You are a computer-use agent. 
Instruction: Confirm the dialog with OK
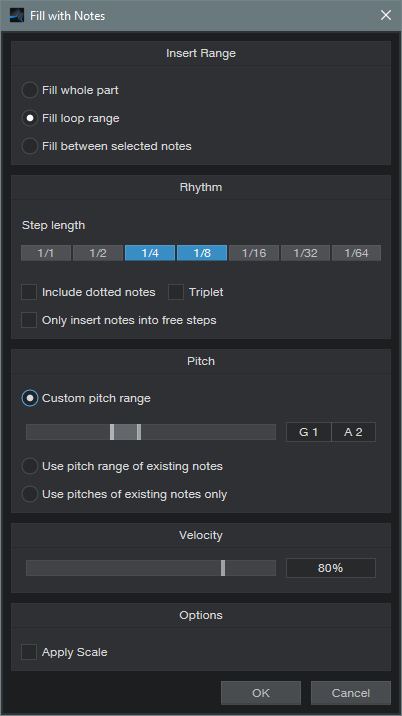pos(261,693)
